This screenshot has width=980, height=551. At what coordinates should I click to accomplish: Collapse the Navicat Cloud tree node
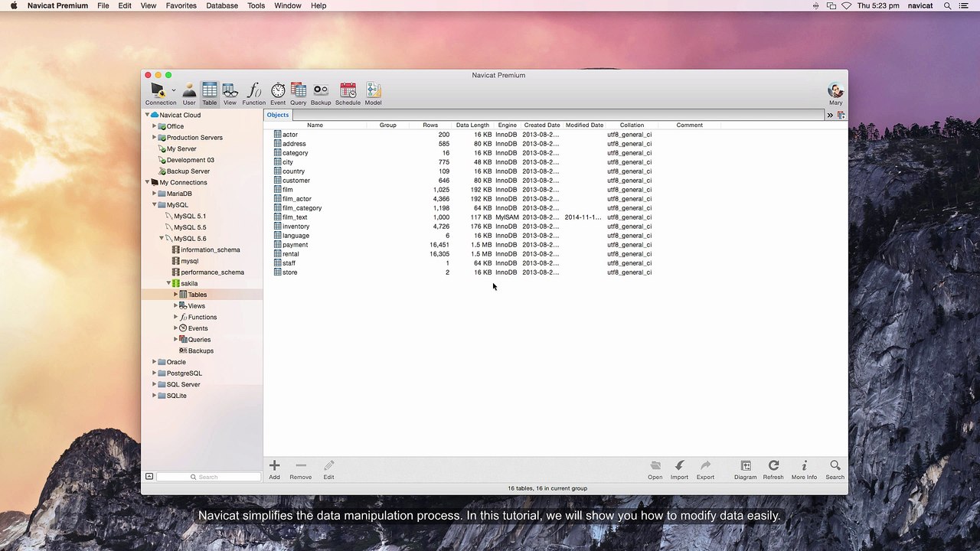point(147,115)
